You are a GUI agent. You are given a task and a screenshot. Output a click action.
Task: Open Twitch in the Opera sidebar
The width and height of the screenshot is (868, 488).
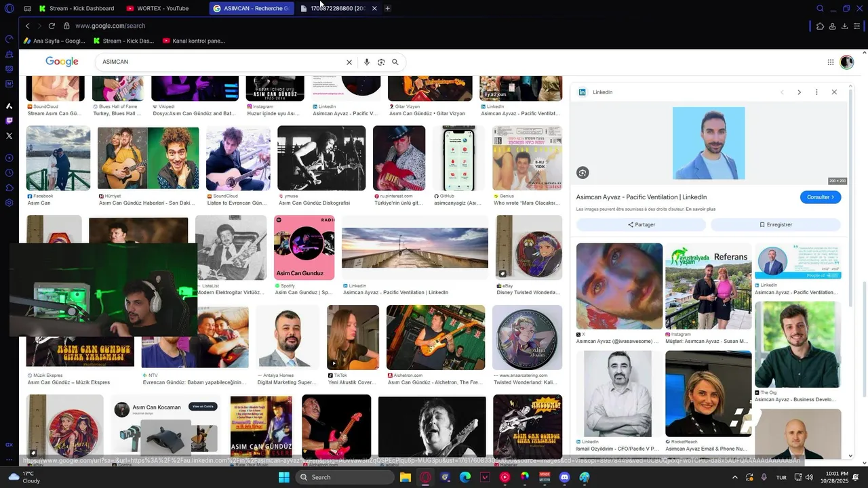tap(9, 121)
